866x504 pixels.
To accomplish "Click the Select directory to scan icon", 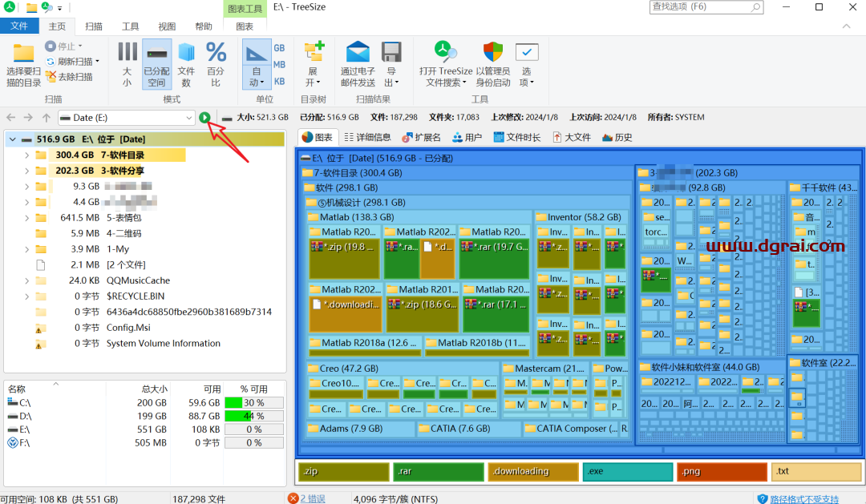I will (23, 65).
